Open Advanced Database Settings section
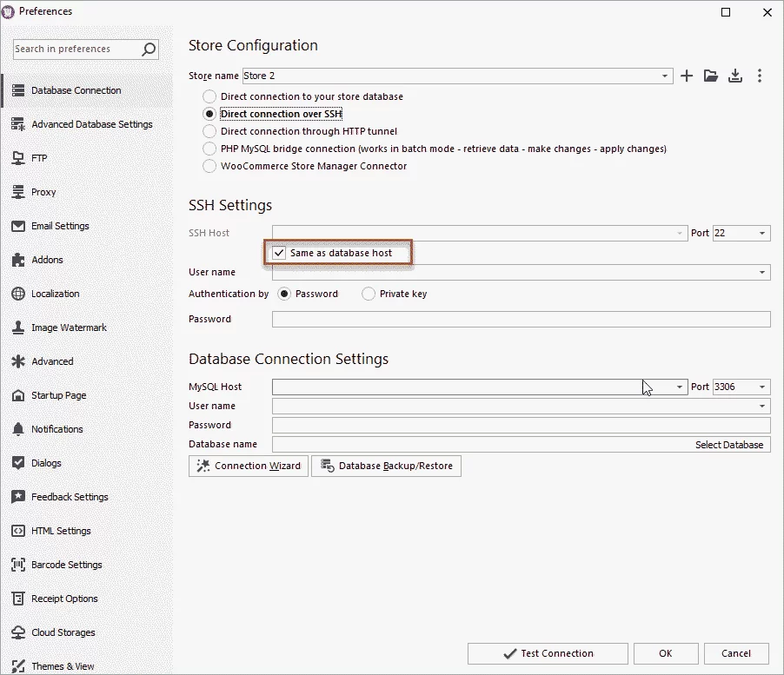Image resolution: width=784 pixels, height=675 pixels. pos(91,124)
